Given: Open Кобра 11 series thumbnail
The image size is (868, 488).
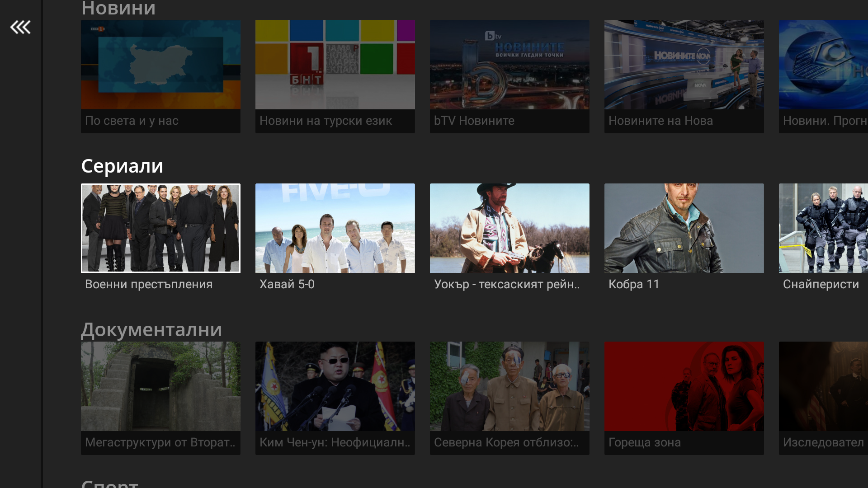Looking at the screenshot, I should point(684,228).
